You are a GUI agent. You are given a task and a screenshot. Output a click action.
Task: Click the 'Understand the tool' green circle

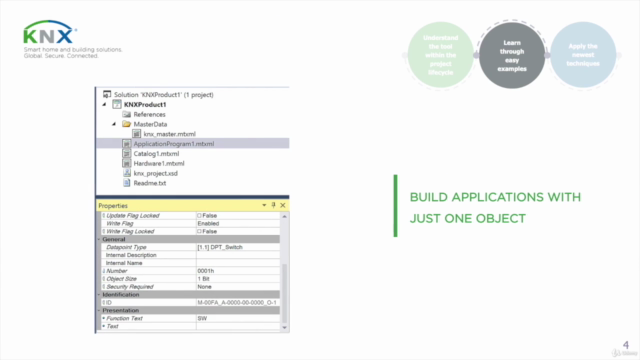[x=440, y=55]
